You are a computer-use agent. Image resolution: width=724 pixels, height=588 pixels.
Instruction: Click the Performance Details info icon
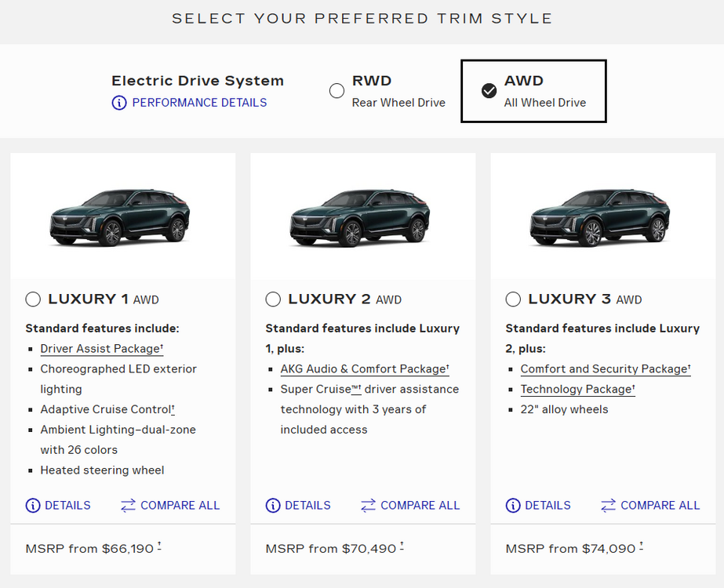click(x=118, y=103)
